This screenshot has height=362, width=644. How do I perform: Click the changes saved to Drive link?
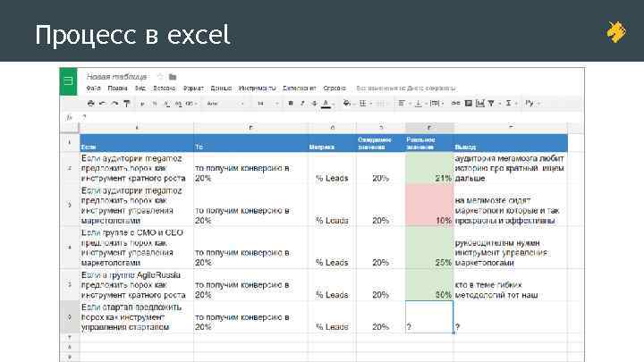[x=406, y=88]
